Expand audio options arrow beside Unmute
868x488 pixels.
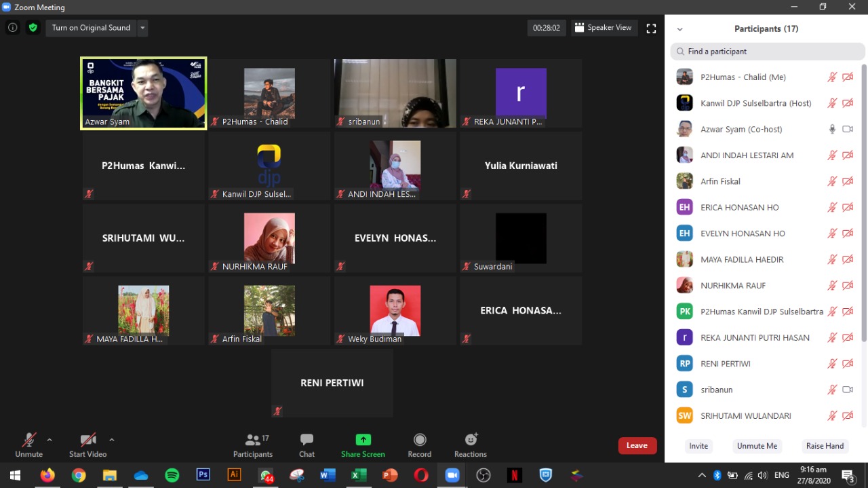(x=50, y=440)
